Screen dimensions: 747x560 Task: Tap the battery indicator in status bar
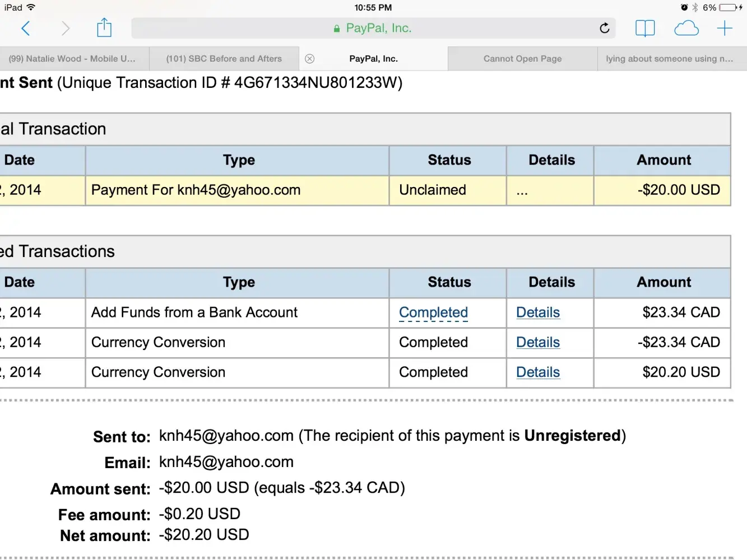729,8
